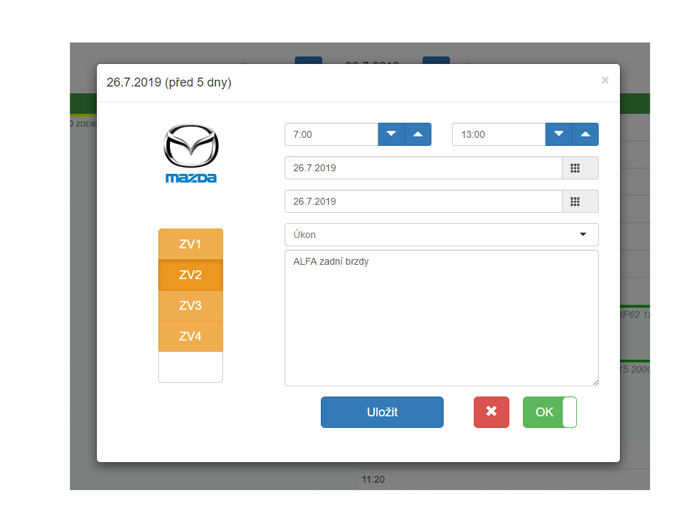Click the 13:00 end time field

(499, 134)
